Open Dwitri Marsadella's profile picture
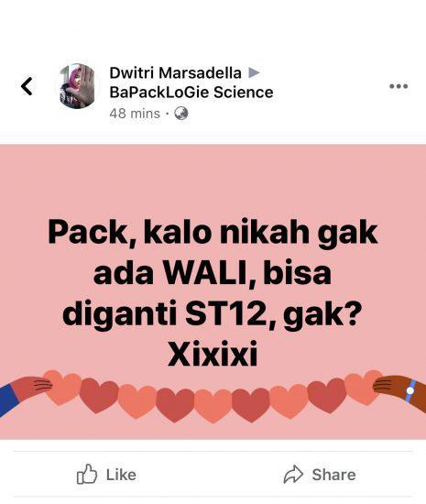Image resolution: width=426 pixels, height=504 pixels. (77, 86)
